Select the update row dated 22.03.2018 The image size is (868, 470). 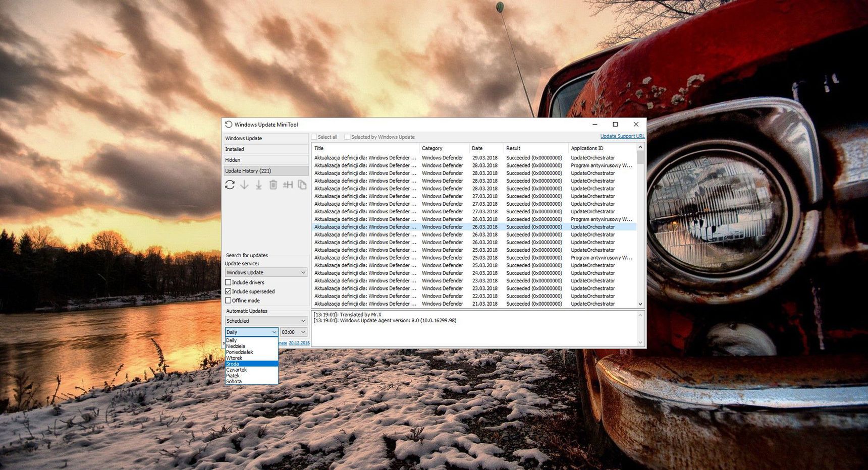474,296
